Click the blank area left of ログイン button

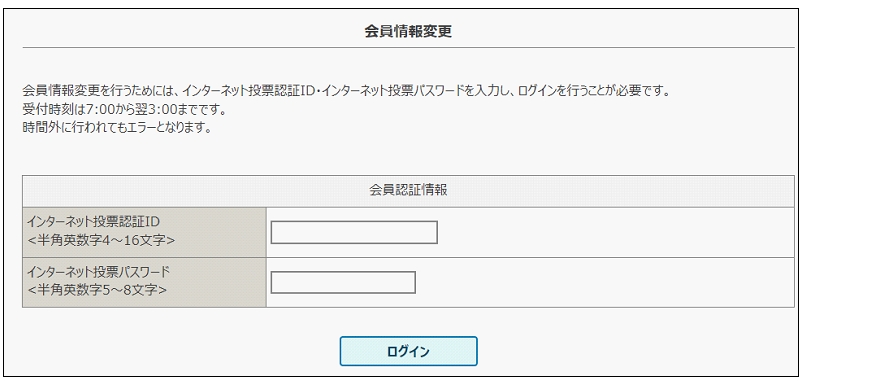pyautogui.click(x=179, y=351)
